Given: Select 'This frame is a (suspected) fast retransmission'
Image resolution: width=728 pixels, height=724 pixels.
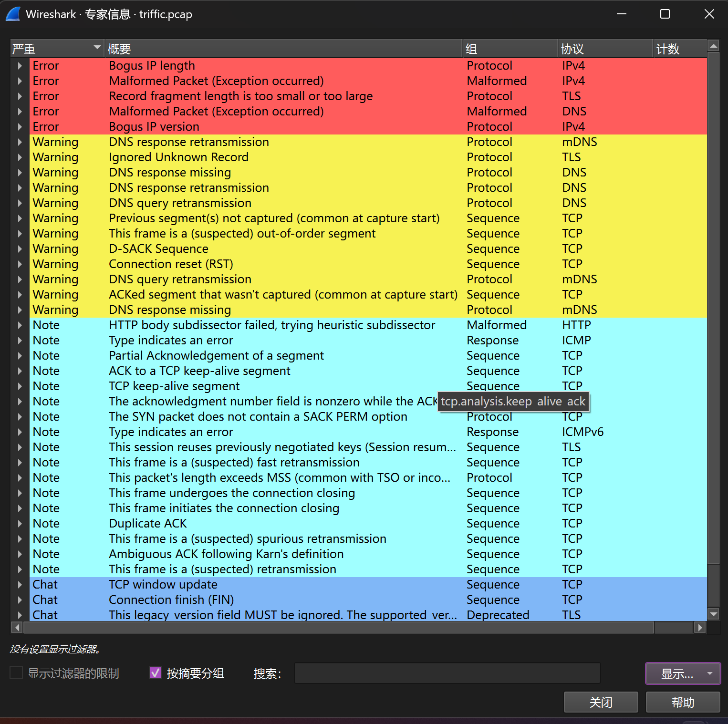Looking at the screenshot, I should (234, 463).
